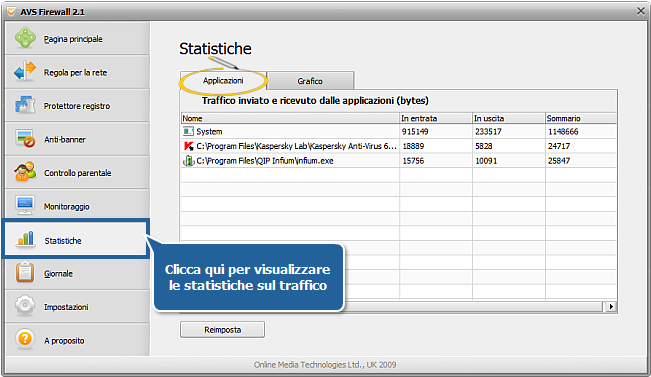Select the System row name
The height and width of the screenshot is (377, 651).
click(209, 132)
